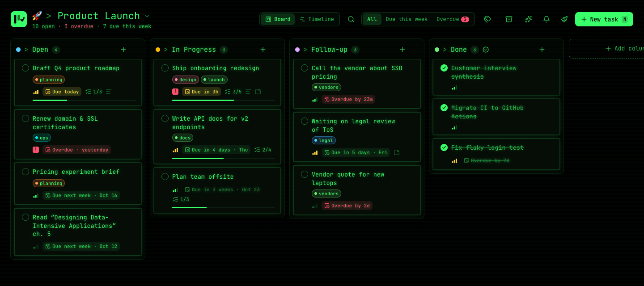644x286 pixels.
Task: Expand the 3/5 subtask checklist on Ship onboarding
Action: pyautogui.click(x=233, y=92)
